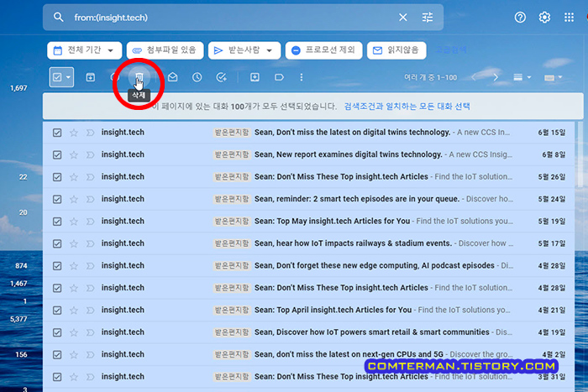This screenshot has width=588, height=392.
Task: Open select-all dropdown arrow
Action: [x=68, y=77]
